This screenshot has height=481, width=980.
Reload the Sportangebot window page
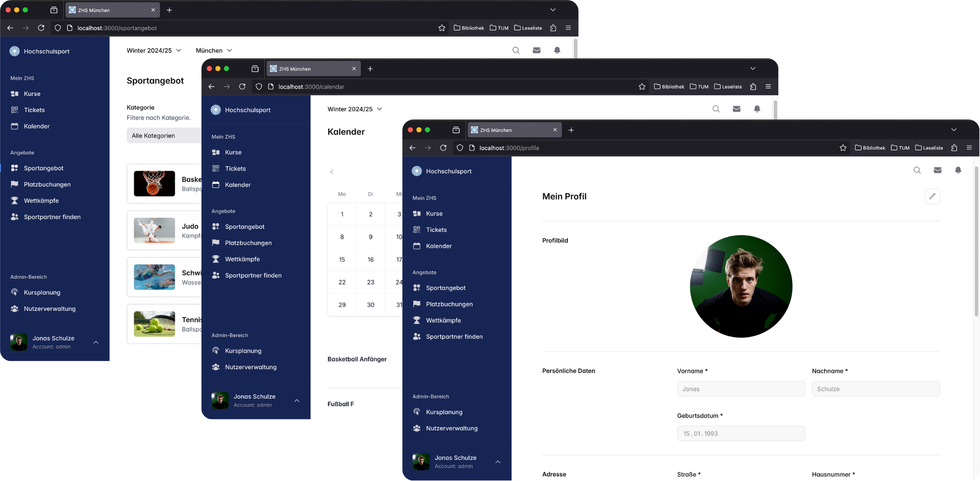(x=41, y=28)
